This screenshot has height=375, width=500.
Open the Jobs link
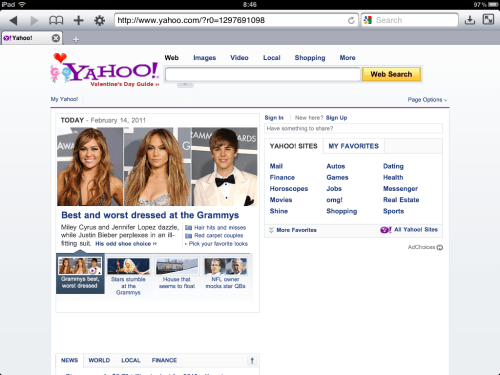pos(334,189)
